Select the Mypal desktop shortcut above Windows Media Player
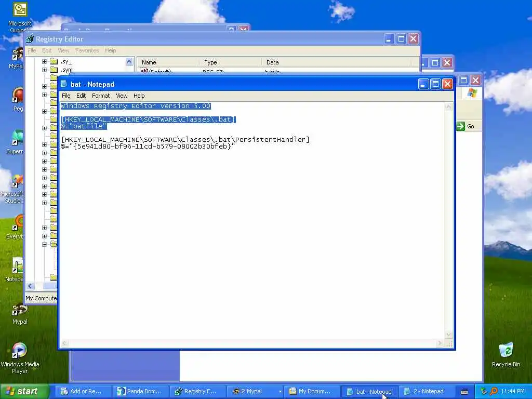The image size is (532, 399). pyautogui.click(x=20, y=314)
